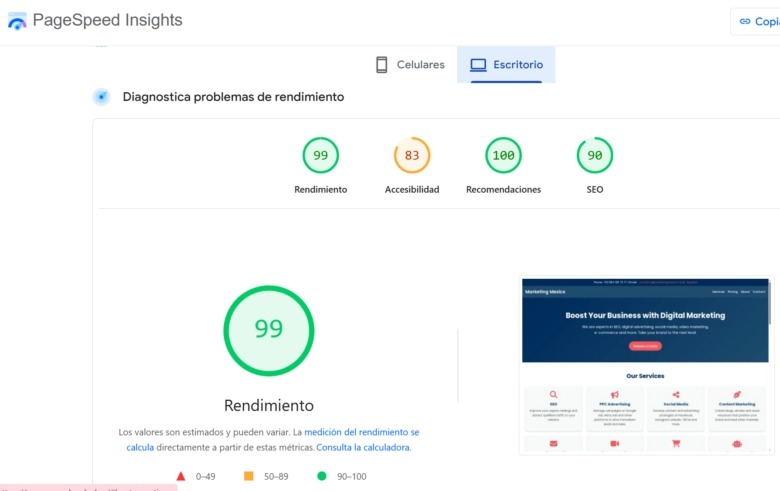Go to the SEO score gauge 90

point(594,155)
